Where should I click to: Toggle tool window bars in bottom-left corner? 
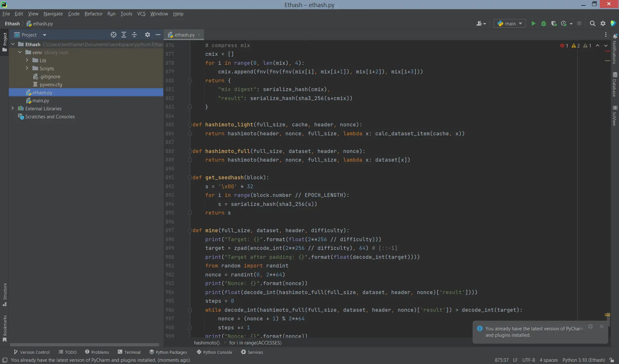coord(5,360)
